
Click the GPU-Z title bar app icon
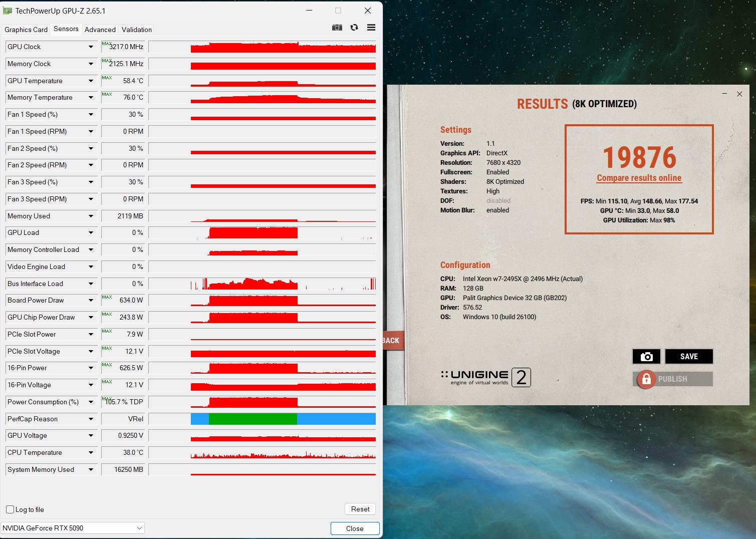pos(8,11)
